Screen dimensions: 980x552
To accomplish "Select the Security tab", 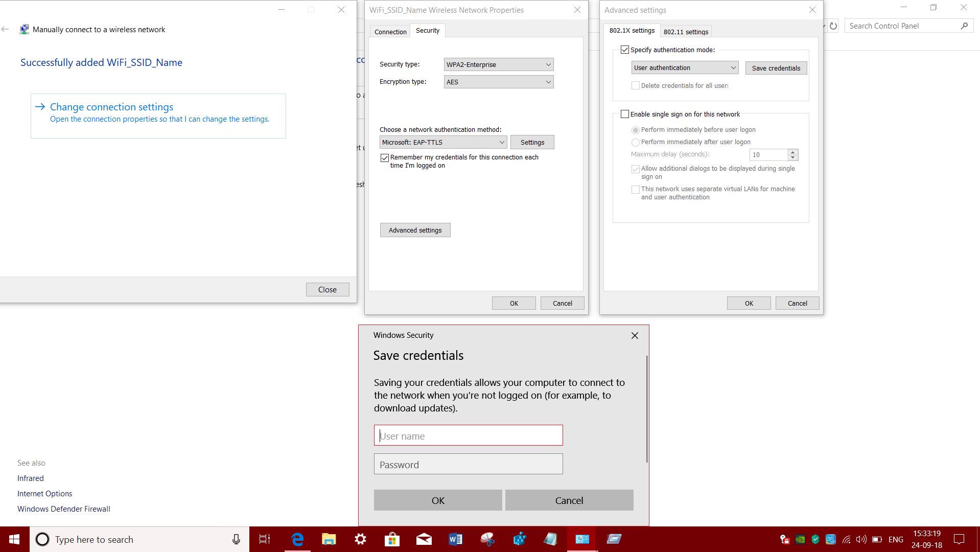I will click(428, 31).
